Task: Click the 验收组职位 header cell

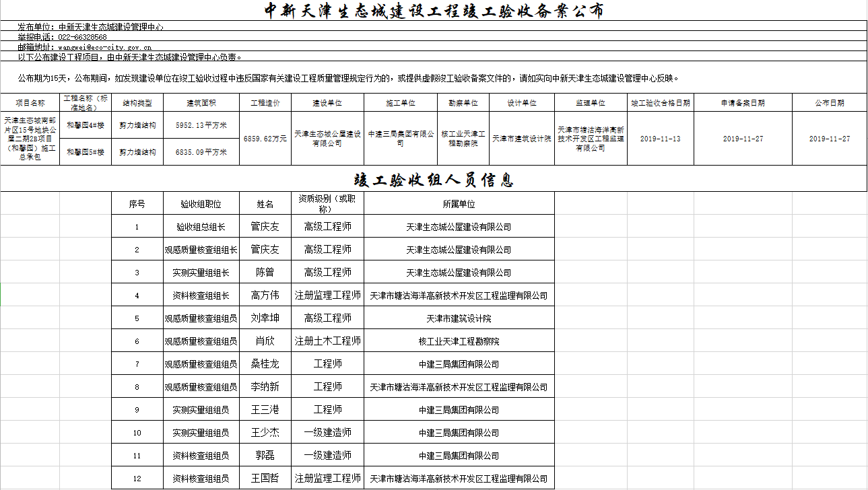Action: tap(201, 204)
